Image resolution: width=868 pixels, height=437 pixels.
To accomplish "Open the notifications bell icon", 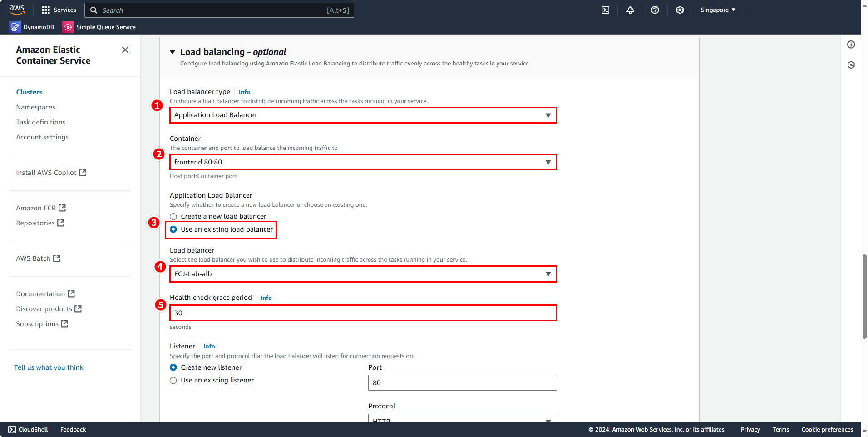I will point(630,10).
